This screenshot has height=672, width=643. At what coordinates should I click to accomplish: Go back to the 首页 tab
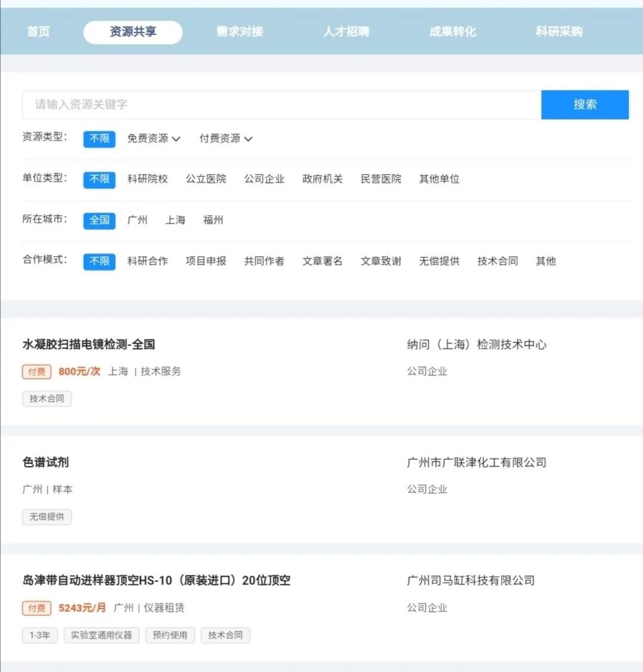38,32
